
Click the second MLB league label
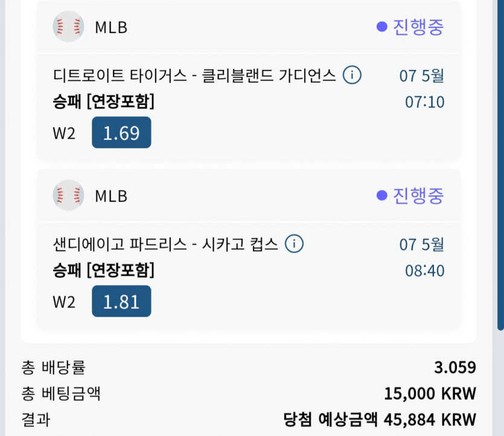pos(111,196)
